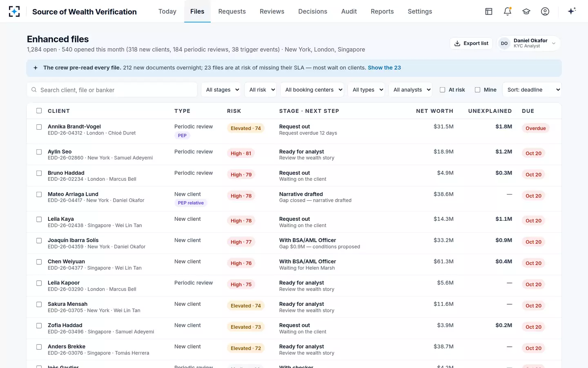Open the graduation cap learning icon
The width and height of the screenshot is (588, 368).
point(526,11)
